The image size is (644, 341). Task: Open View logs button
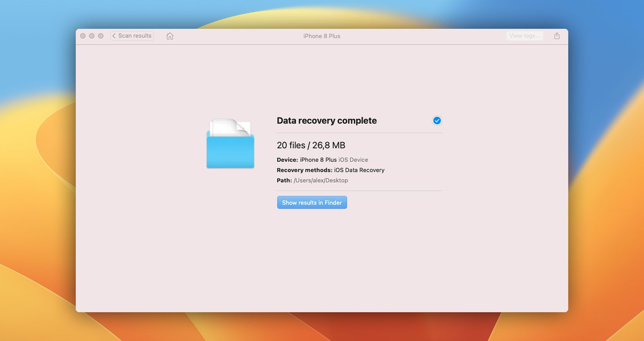click(x=525, y=36)
